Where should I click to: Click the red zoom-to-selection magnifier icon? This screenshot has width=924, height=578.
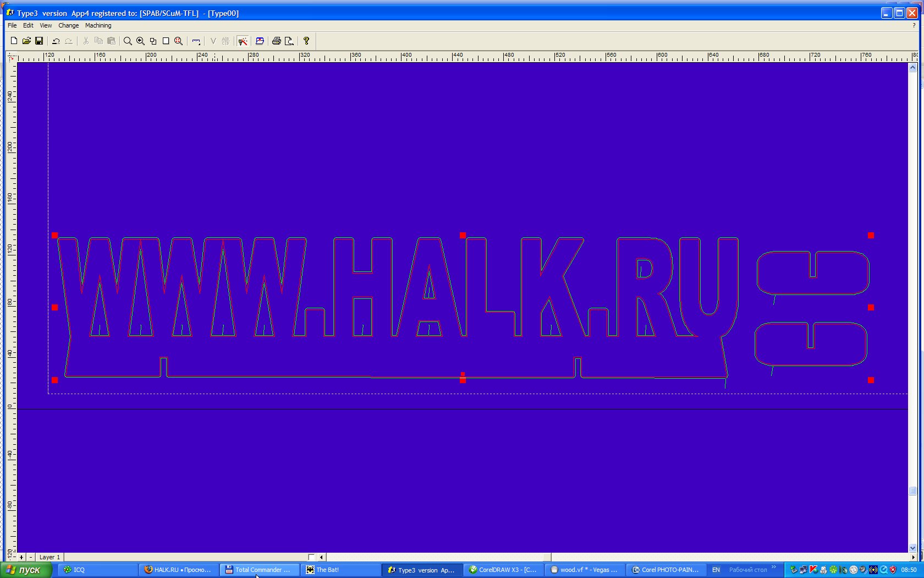(178, 41)
